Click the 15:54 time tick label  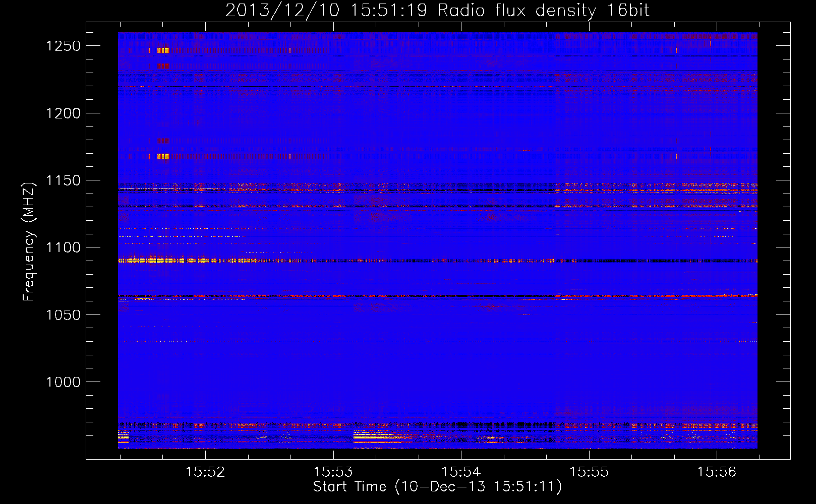click(460, 472)
